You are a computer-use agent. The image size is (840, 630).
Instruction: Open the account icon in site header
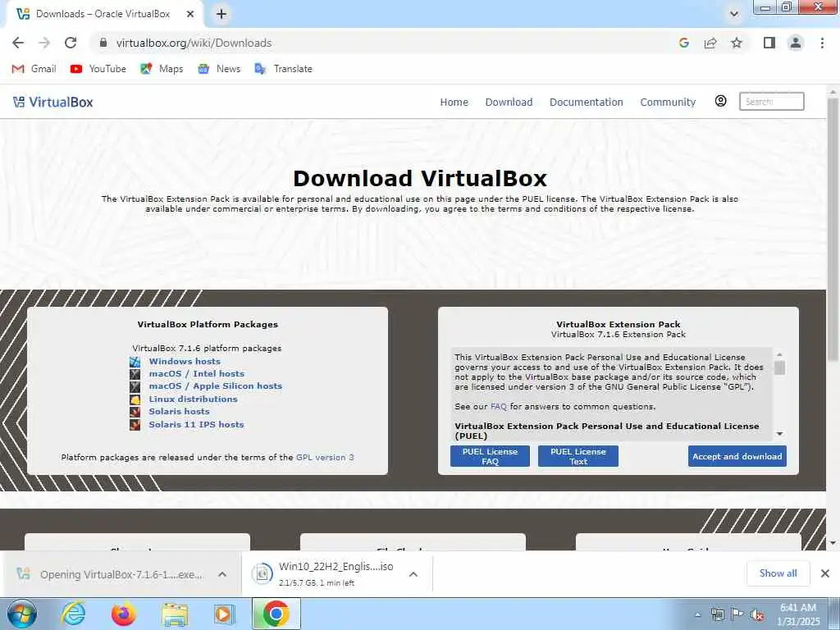coord(720,101)
